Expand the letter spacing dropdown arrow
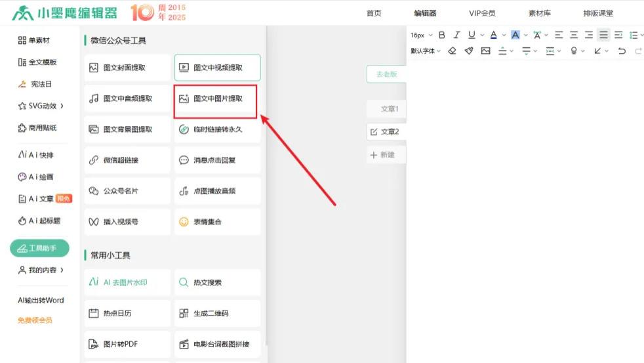 click(546, 35)
